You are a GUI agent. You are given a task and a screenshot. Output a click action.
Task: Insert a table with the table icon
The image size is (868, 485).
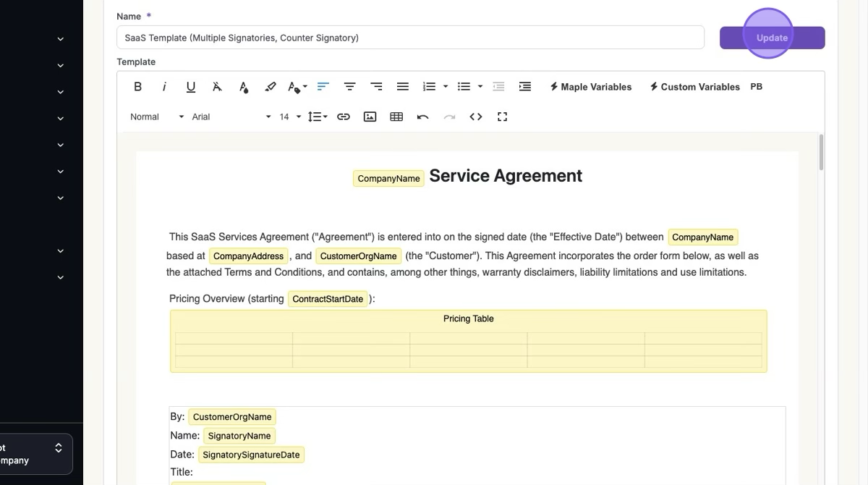click(396, 117)
